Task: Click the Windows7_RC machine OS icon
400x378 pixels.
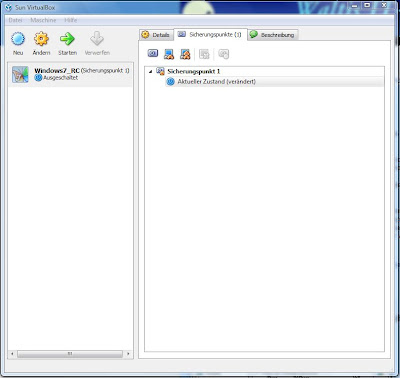Action: click(x=20, y=74)
